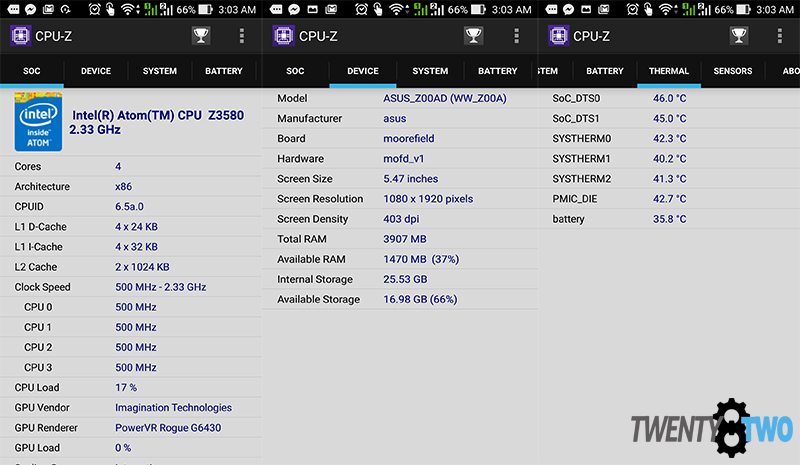The image size is (800, 465).
Task: Tap Architecture value x86
Action: (123, 186)
